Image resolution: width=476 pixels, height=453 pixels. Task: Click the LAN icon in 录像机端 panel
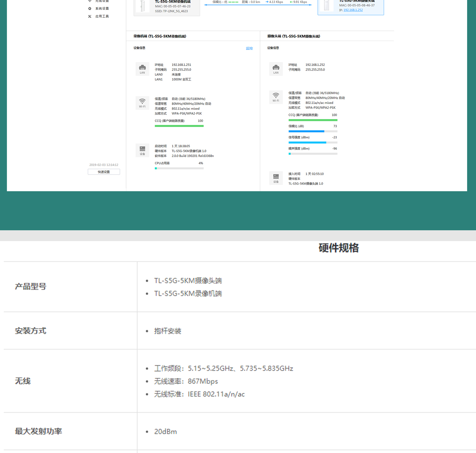pos(142,69)
